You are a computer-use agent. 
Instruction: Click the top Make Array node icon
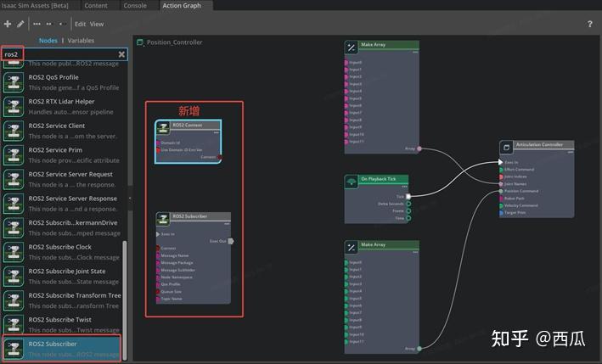pyautogui.click(x=352, y=47)
